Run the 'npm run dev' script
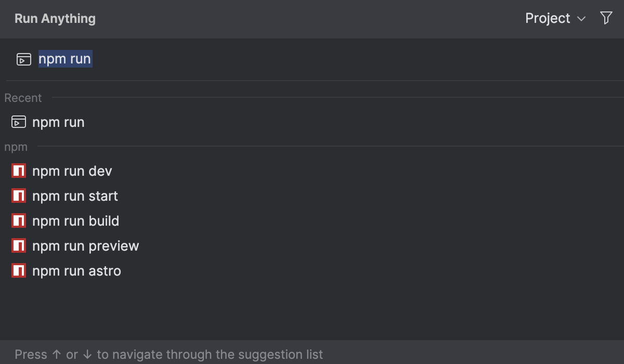 point(72,171)
